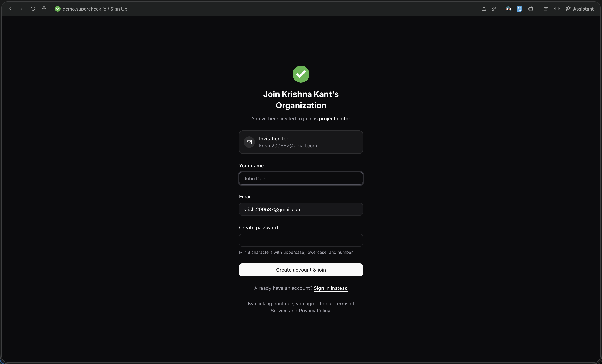
Task: Click the Create password field
Action: coord(300,240)
